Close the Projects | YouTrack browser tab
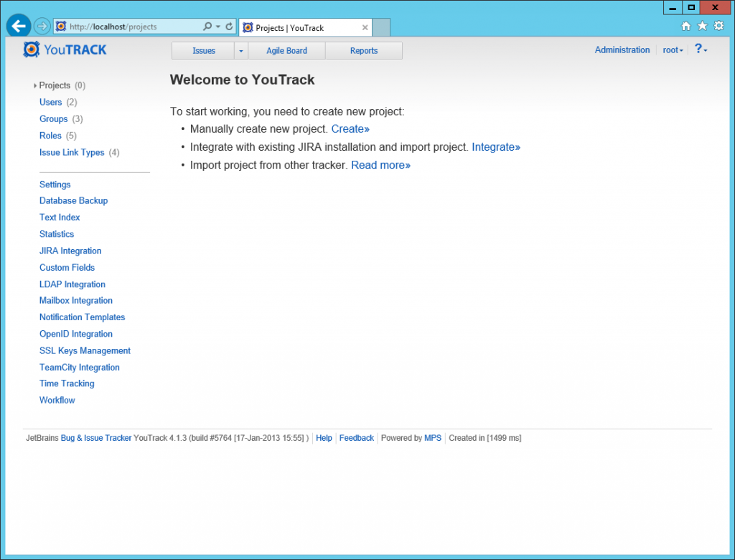 [x=365, y=28]
